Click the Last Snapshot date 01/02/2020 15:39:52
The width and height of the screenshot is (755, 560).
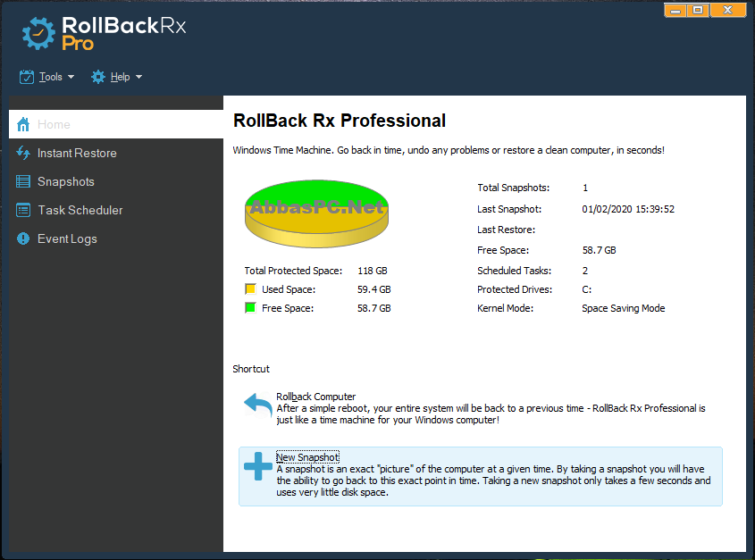(628, 209)
